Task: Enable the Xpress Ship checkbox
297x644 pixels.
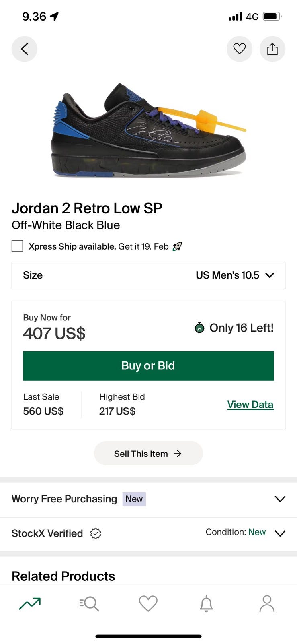Action: click(x=17, y=246)
